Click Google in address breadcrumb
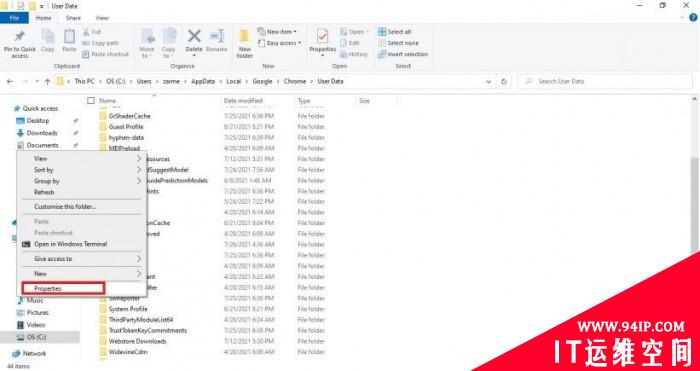 [x=262, y=82]
